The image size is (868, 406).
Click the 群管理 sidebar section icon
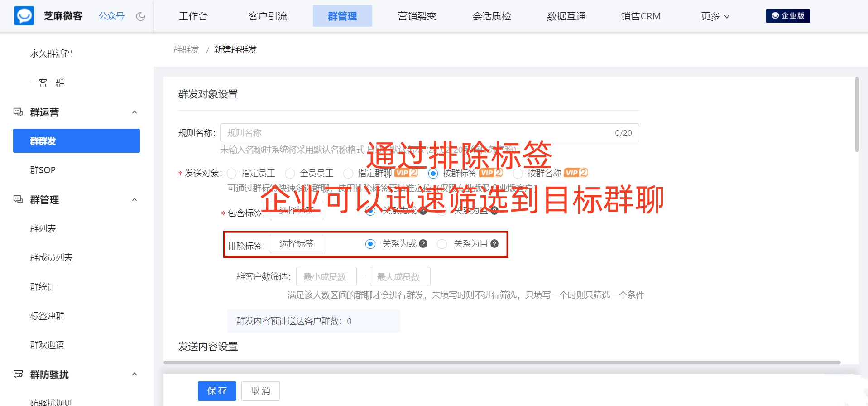(x=18, y=199)
